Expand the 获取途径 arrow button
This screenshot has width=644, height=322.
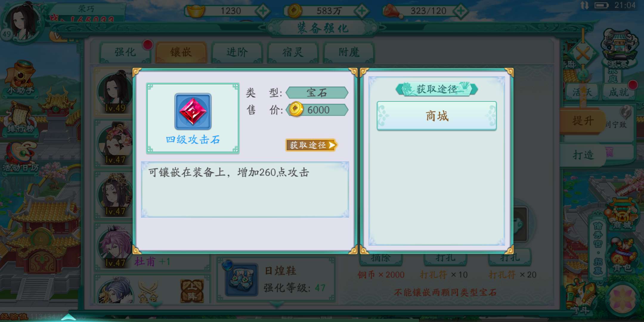(311, 145)
